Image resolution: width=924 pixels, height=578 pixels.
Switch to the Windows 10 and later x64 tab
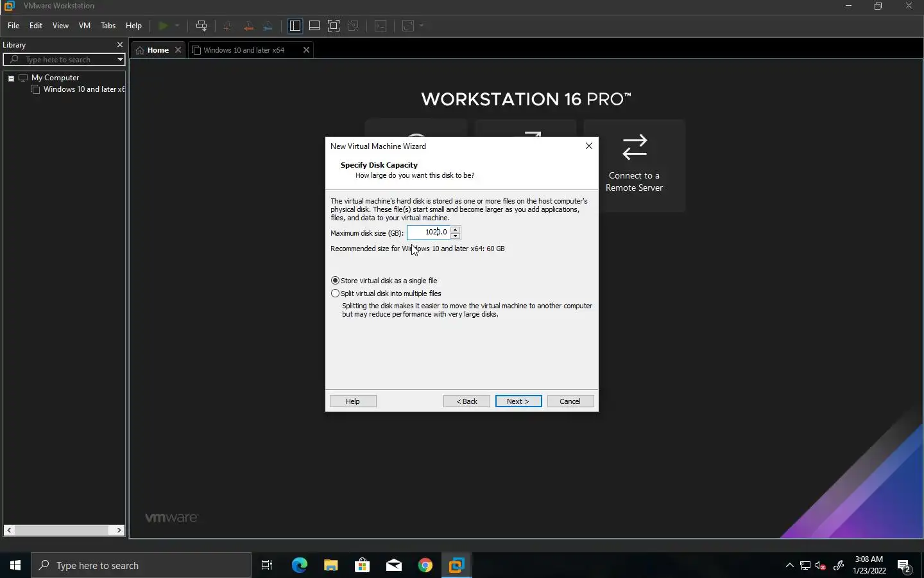click(x=244, y=50)
